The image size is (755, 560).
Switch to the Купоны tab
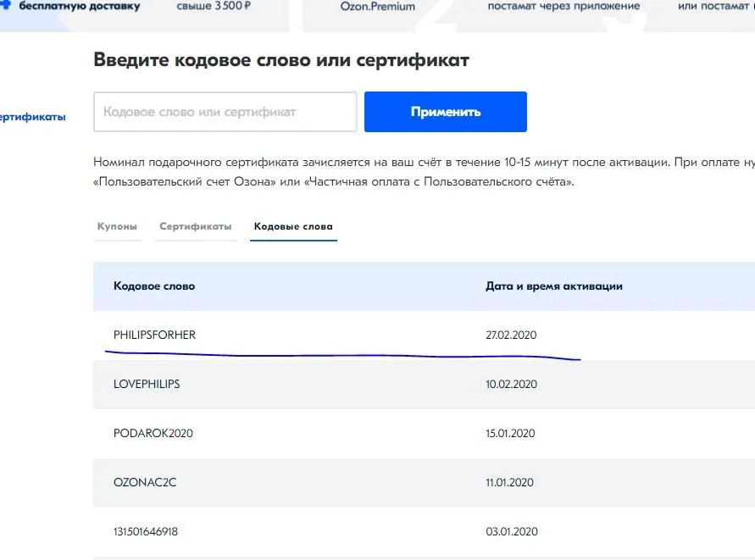(x=117, y=226)
